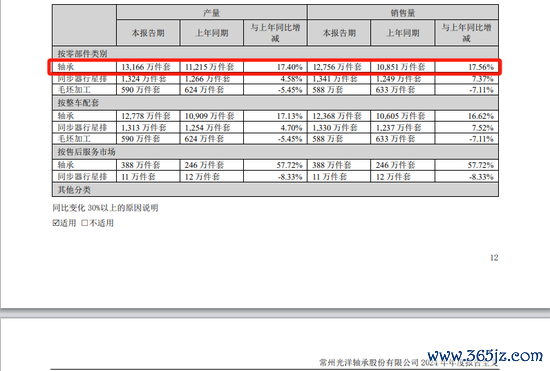Click the 销售量 column group header

click(x=403, y=13)
